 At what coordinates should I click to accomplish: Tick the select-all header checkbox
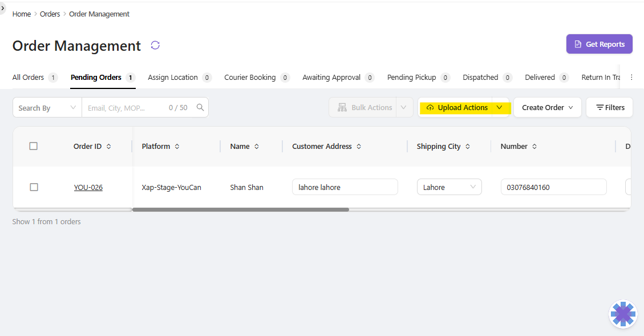(34, 146)
